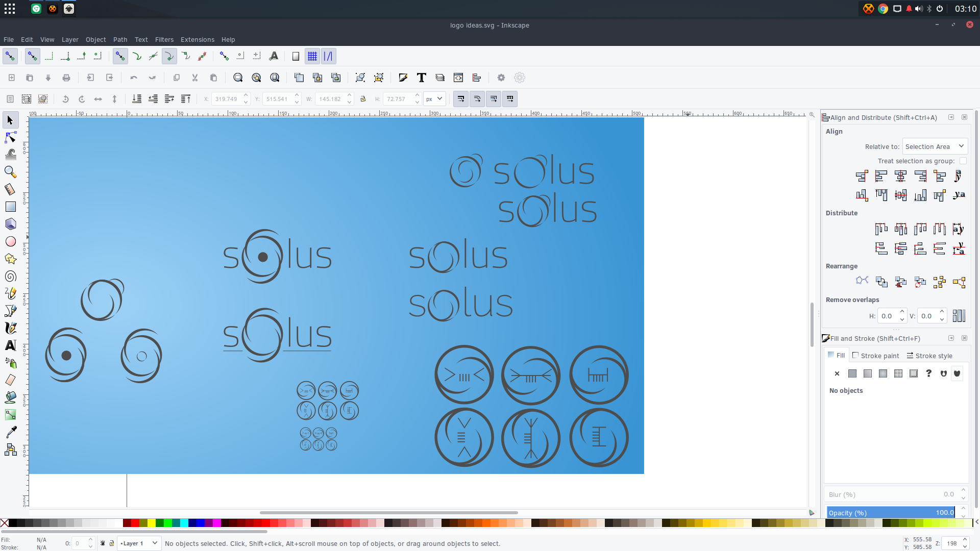Pick the magenta palette swatch

tap(217, 522)
